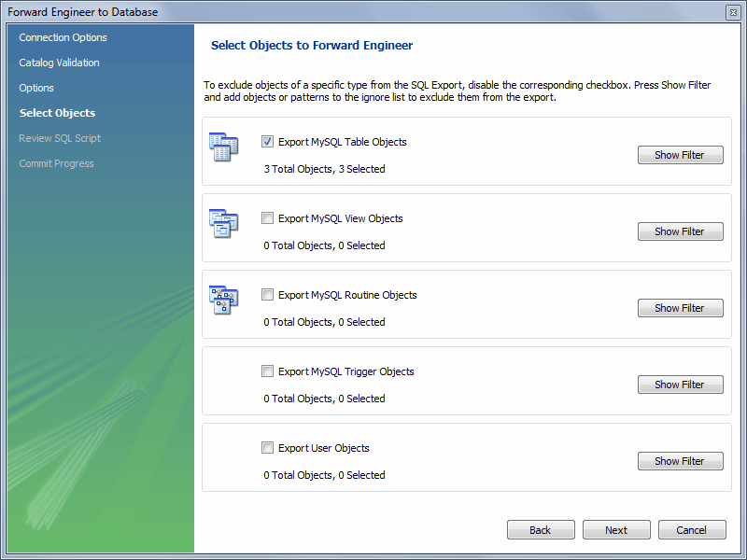Open Show Filter for Routine Objects
This screenshot has height=560, width=747.
tap(680, 308)
